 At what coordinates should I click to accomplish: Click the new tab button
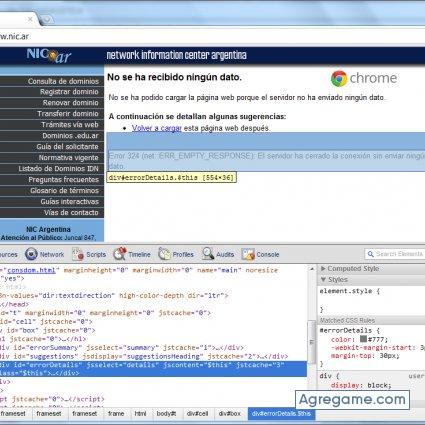tap(47, 19)
